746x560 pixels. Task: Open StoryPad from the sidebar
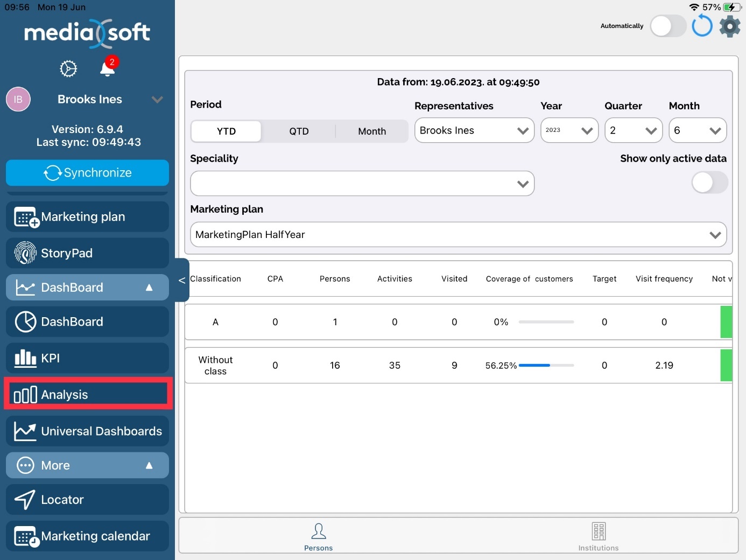(87, 253)
